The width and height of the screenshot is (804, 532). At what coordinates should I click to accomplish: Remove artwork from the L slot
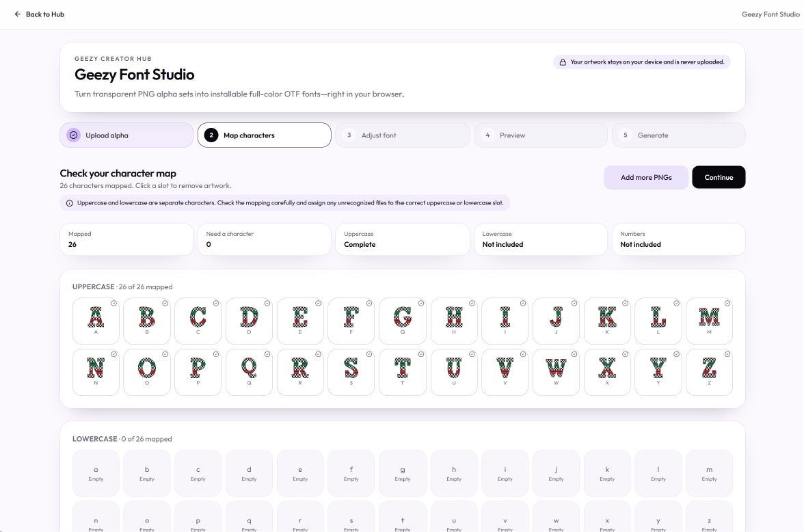click(x=658, y=321)
